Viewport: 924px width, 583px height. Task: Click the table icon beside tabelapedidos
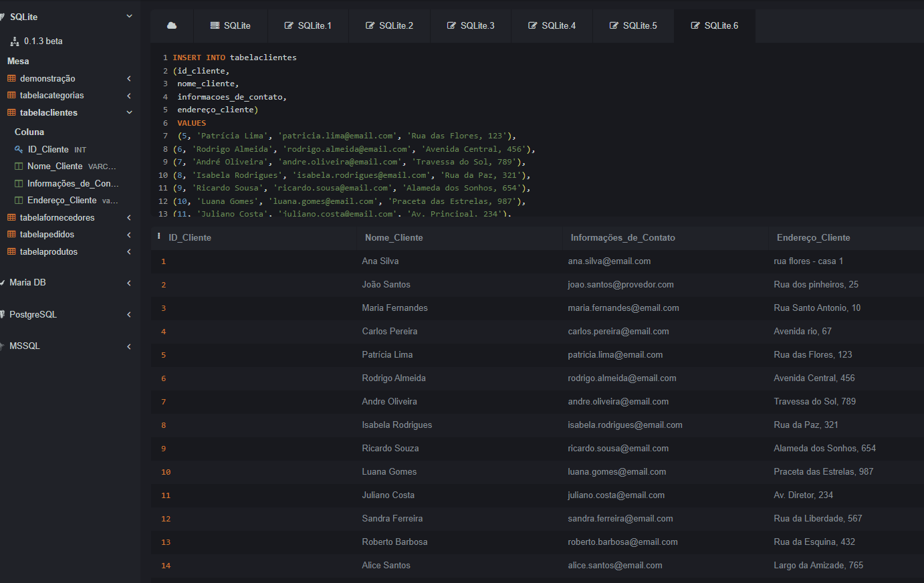(11, 235)
